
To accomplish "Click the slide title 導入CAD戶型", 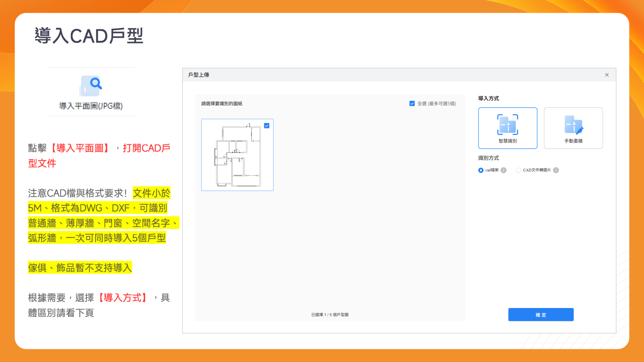I will (x=89, y=36).
